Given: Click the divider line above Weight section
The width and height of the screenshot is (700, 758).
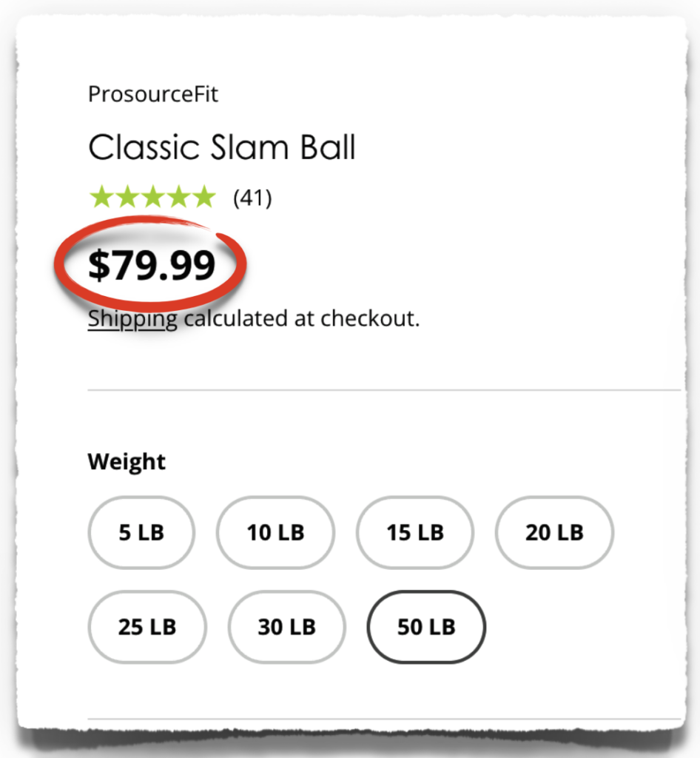Looking at the screenshot, I should coord(385,389).
